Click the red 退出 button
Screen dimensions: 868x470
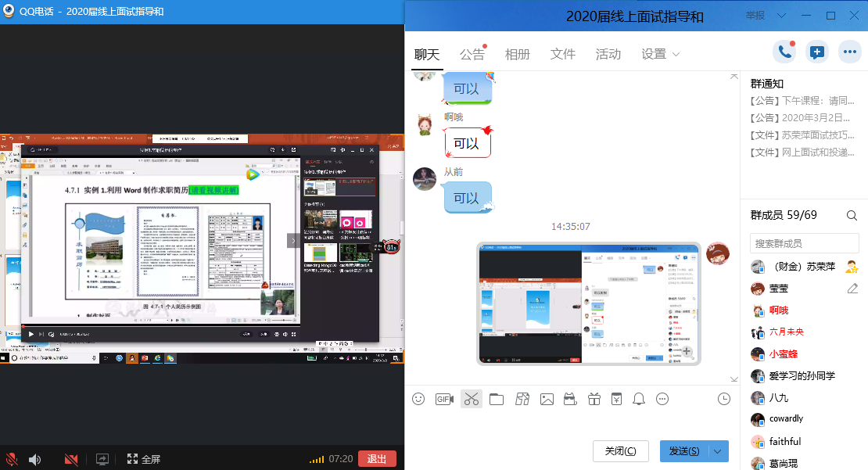point(377,459)
